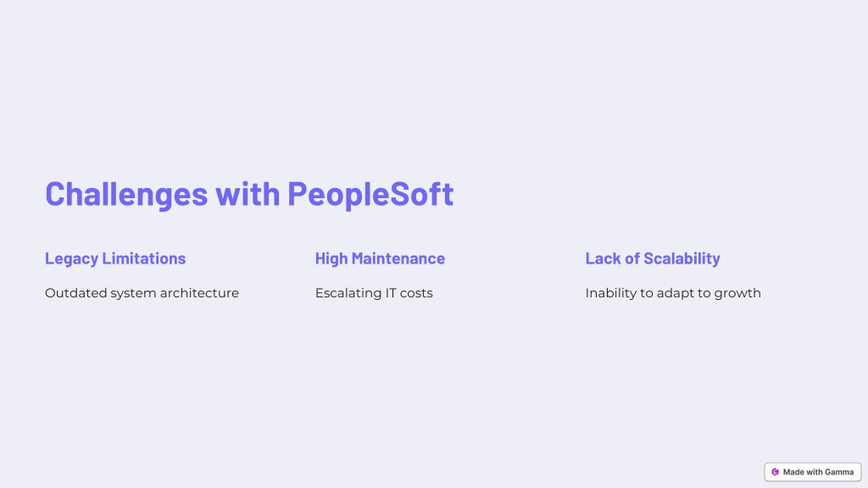Select the word PeopleSoft in the title

click(370, 194)
